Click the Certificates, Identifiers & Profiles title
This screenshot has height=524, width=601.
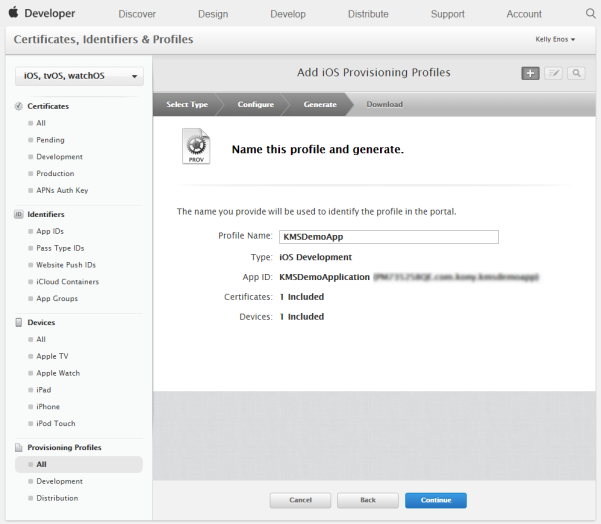click(x=103, y=39)
